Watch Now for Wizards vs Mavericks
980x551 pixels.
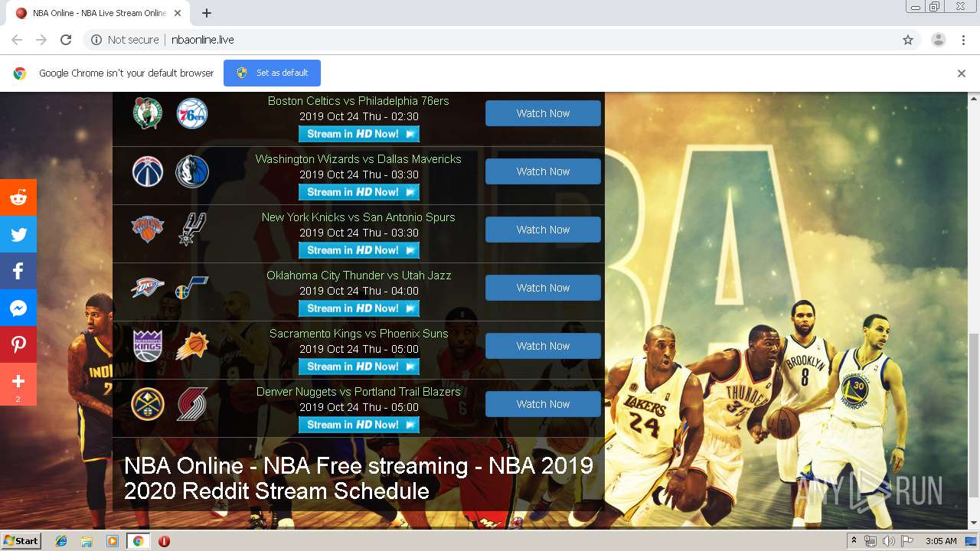pyautogui.click(x=543, y=171)
